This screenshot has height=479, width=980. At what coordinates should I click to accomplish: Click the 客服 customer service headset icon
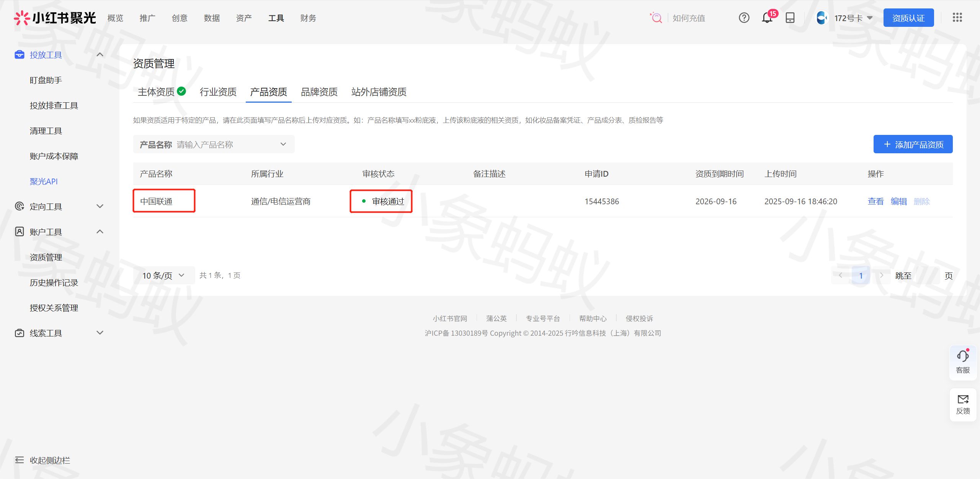click(x=962, y=356)
